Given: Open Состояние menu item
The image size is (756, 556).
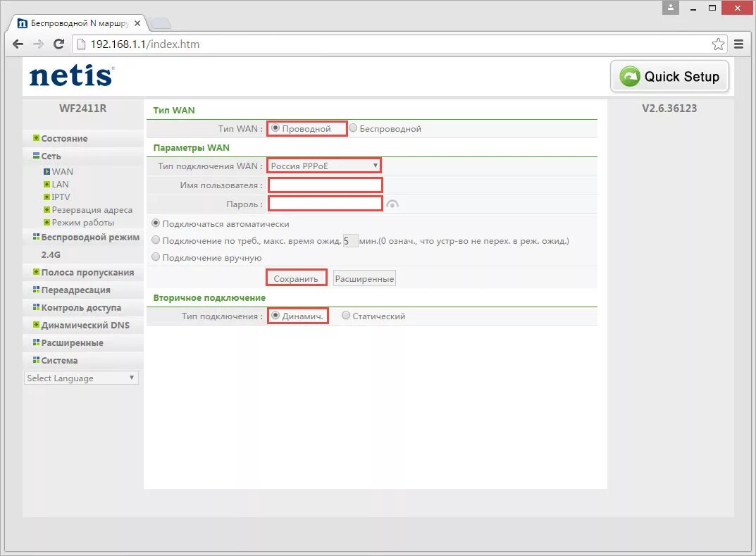Looking at the screenshot, I should (x=65, y=138).
